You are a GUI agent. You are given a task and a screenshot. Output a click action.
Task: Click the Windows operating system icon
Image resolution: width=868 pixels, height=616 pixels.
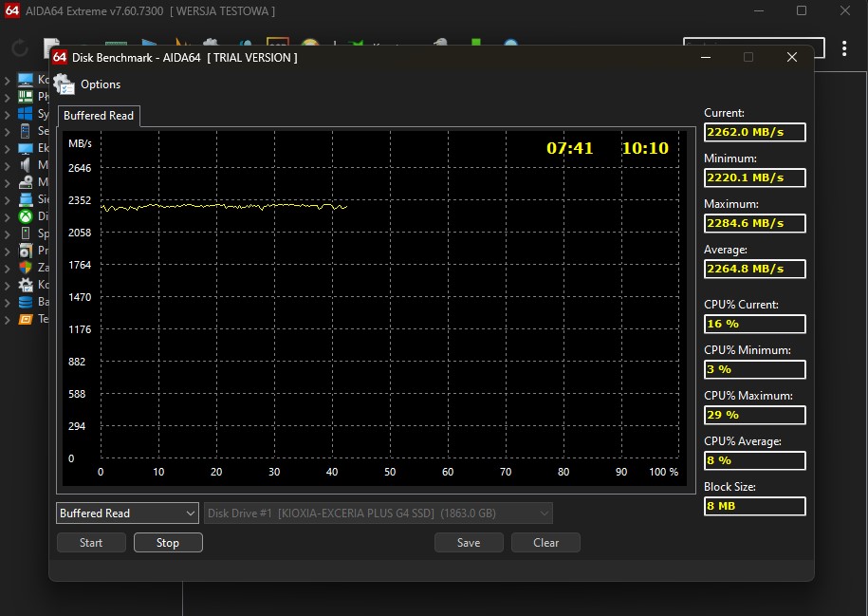coord(26,114)
